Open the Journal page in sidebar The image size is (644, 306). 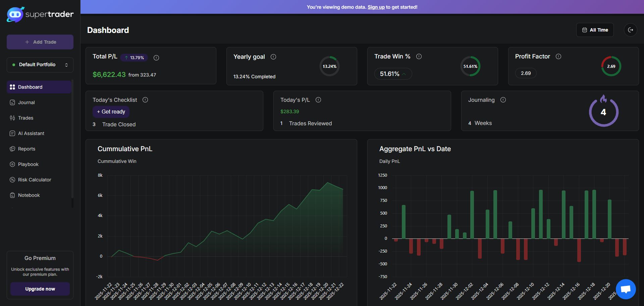(26, 102)
